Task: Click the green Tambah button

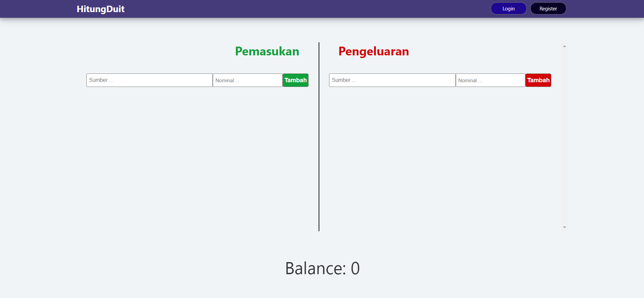Action: [x=295, y=80]
